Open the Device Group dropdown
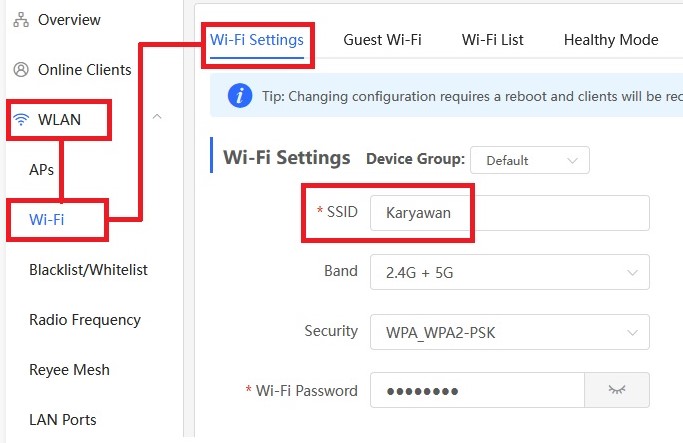Image resolution: width=683 pixels, height=443 pixels. [530, 160]
